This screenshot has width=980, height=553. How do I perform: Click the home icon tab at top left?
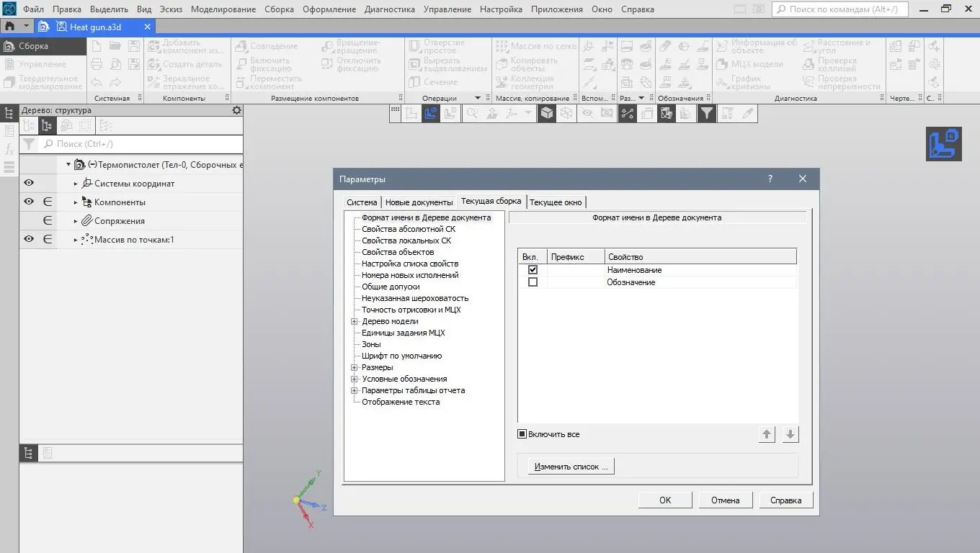coord(9,27)
